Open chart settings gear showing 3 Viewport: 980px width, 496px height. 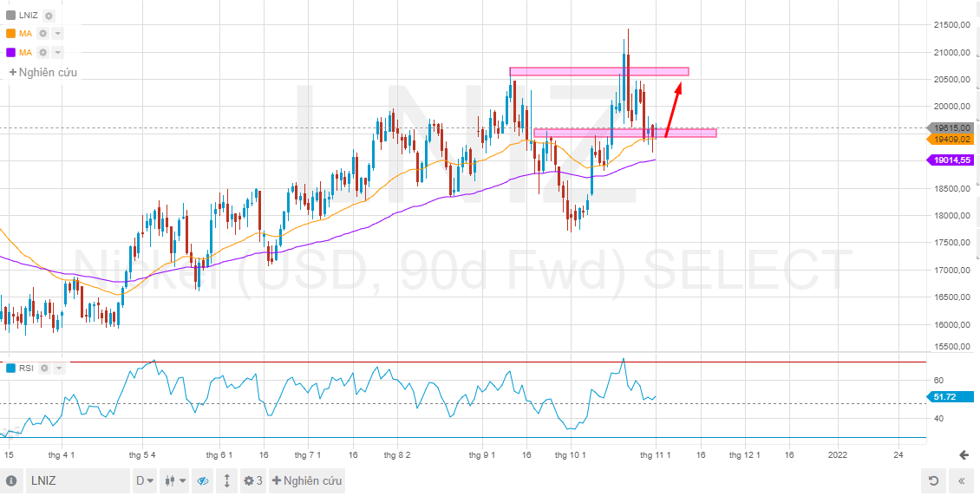coord(252,481)
